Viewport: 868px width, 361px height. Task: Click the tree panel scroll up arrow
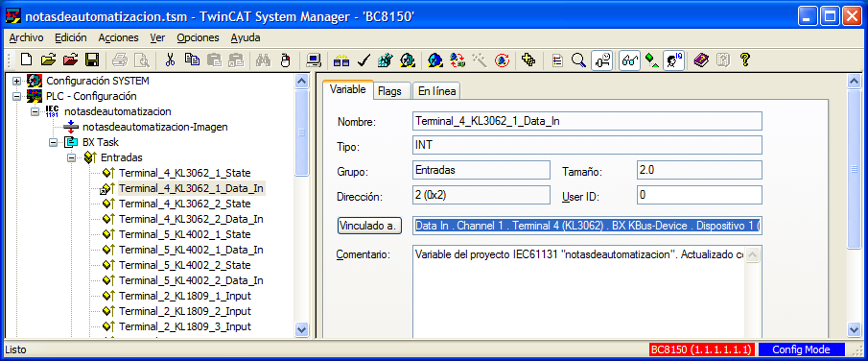pos(302,81)
